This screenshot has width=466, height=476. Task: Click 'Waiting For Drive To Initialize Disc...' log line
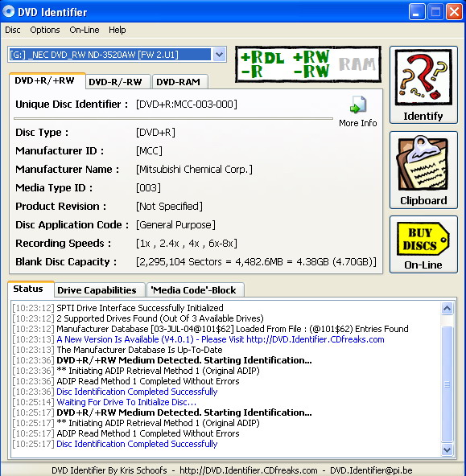coord(126,402)
